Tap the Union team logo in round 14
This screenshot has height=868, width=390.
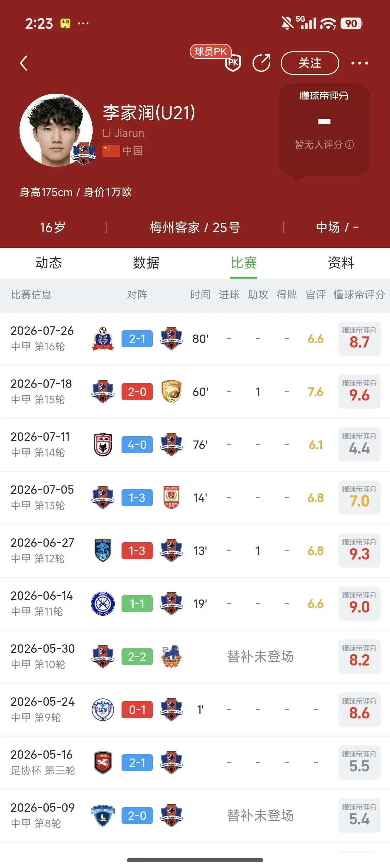(103, 445)
